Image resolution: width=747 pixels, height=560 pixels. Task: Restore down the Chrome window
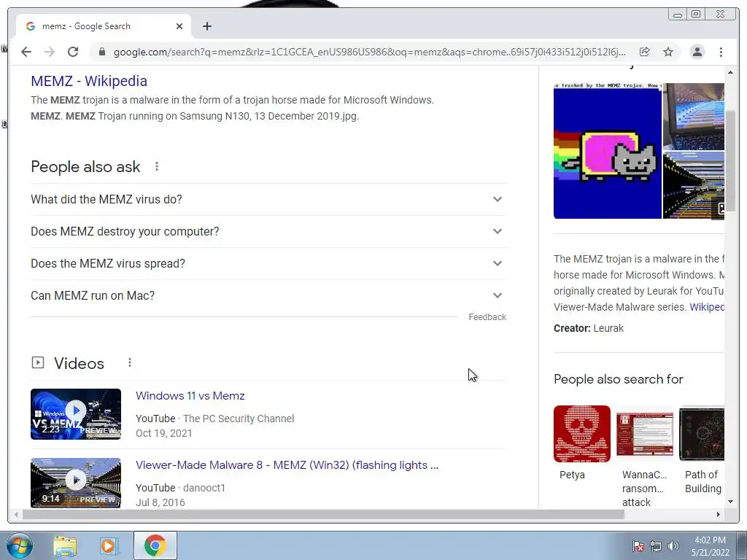click(696, 15)
